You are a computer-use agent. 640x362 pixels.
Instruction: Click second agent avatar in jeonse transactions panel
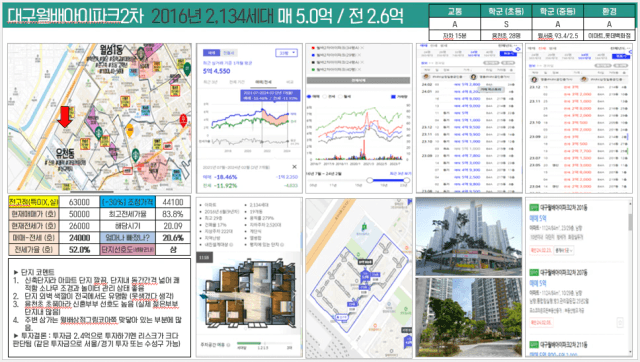[584, 79]
